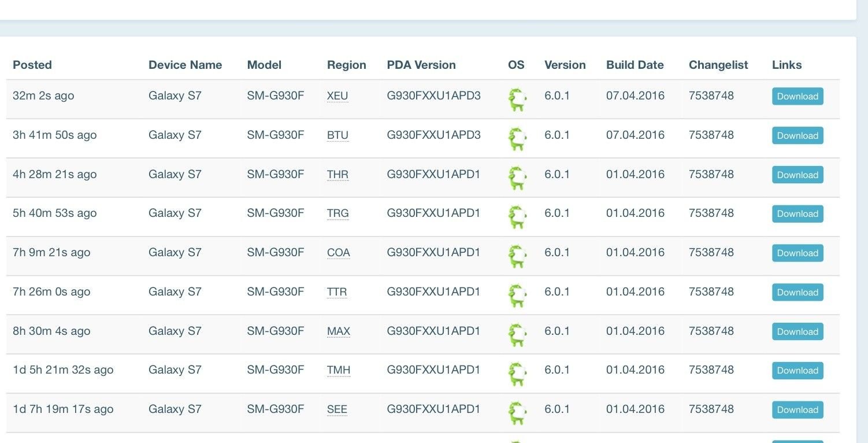Open the THR region code link
The height and width of the screenshot is (443, 868).
337,175
